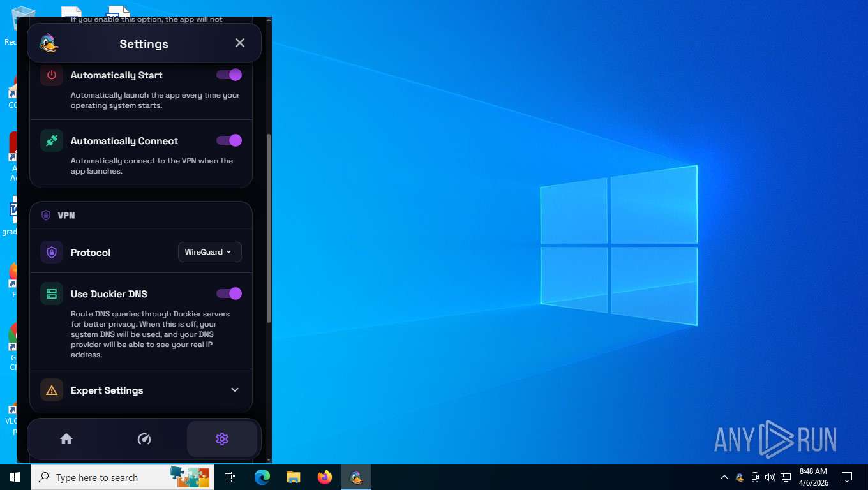Click the VPN section shield icon
The height and width of the screenshot is (490, 868).
tap(46, 216)
